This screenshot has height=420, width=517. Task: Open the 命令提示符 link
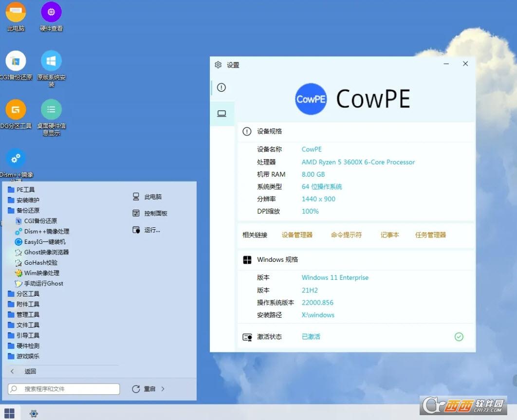point(346,235)
